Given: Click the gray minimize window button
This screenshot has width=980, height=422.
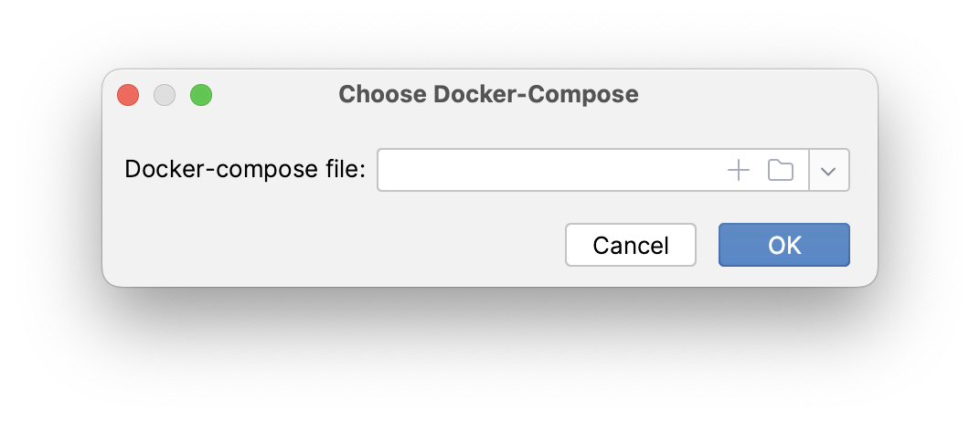Looking at the screenshot, I should (x=165, y=95).
